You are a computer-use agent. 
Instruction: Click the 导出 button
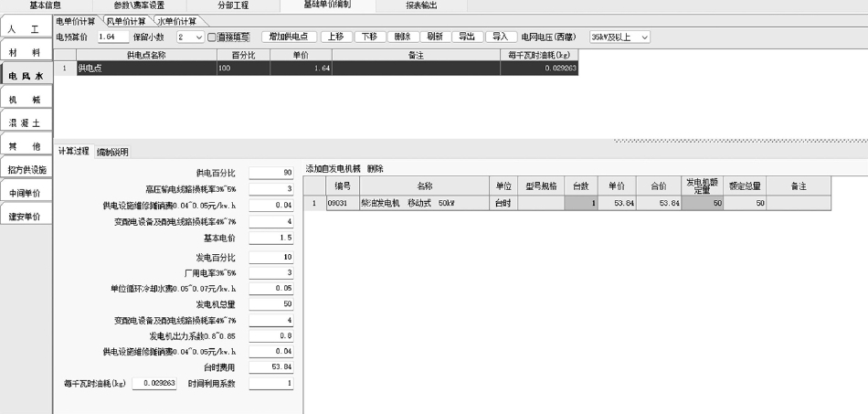pyautogui.click(x=467, y=37)
